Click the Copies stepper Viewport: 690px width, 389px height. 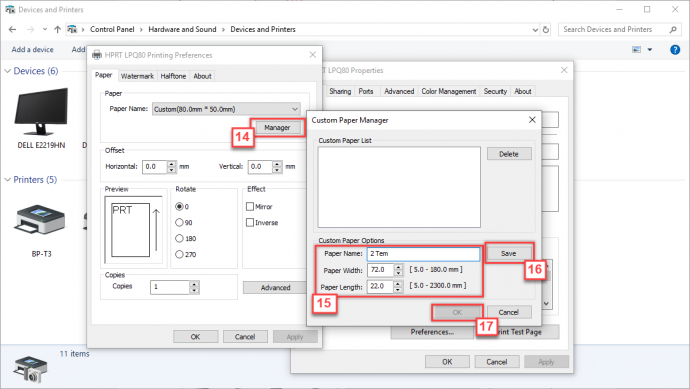tap(194, 287)
